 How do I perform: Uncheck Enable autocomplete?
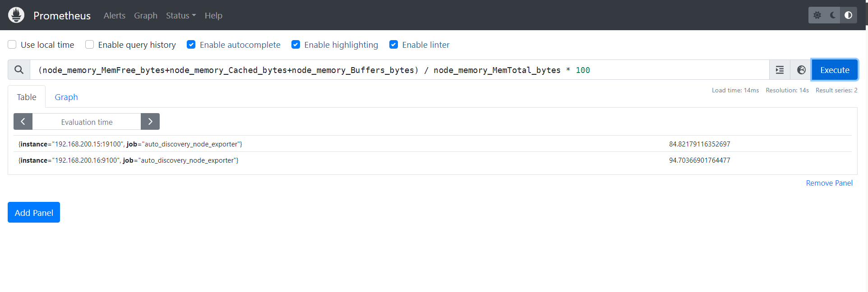(191, 45)
